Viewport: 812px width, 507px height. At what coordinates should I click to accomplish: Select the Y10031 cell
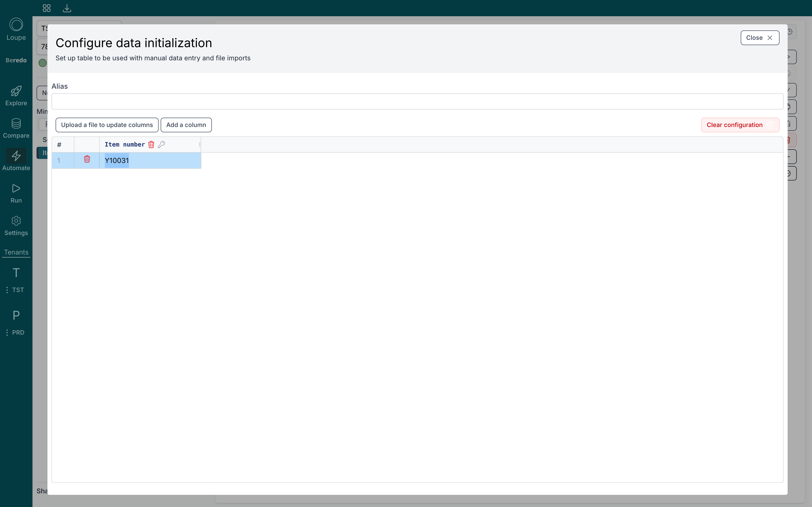click(x=150, y=161)
